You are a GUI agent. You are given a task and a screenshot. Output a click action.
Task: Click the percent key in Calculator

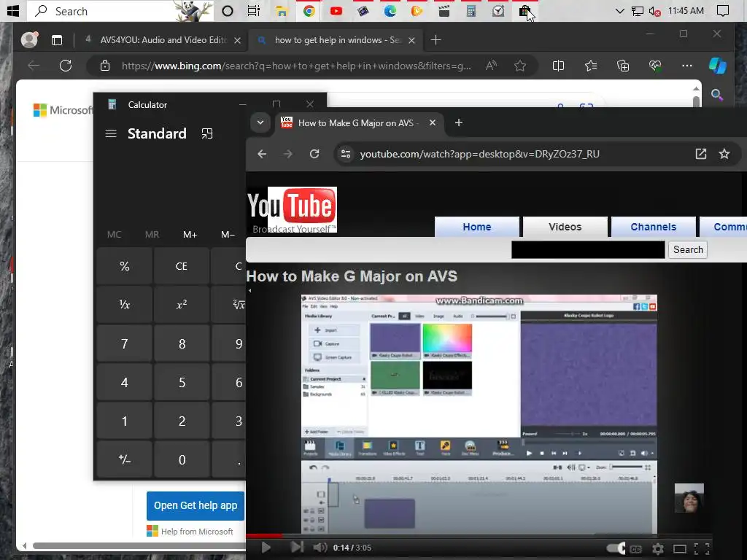tap(124, 266)
